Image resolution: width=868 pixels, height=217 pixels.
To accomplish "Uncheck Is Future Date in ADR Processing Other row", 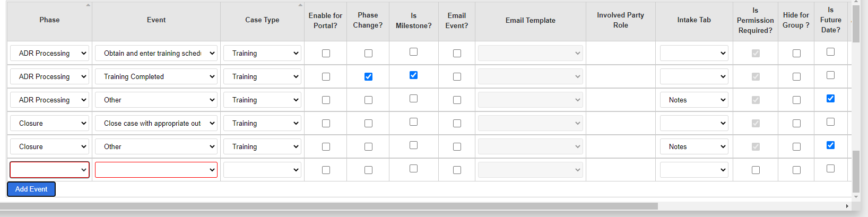I will (x=830, y=99).
